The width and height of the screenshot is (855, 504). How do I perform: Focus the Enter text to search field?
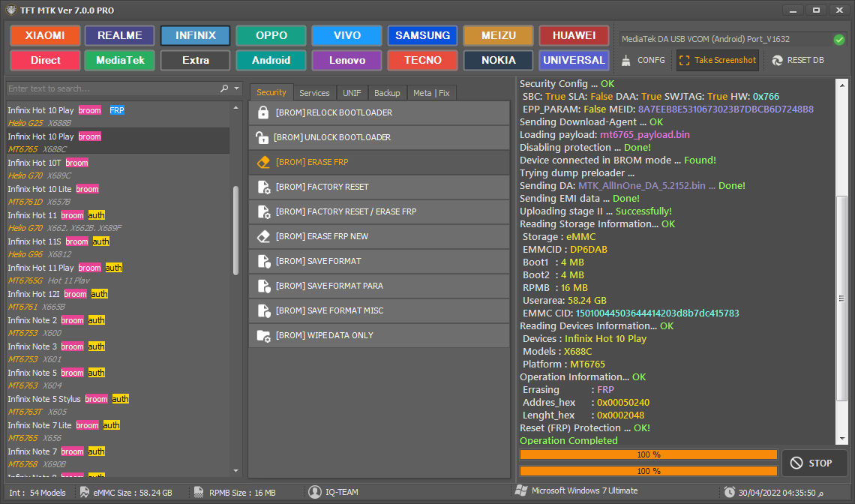[112, 88]
